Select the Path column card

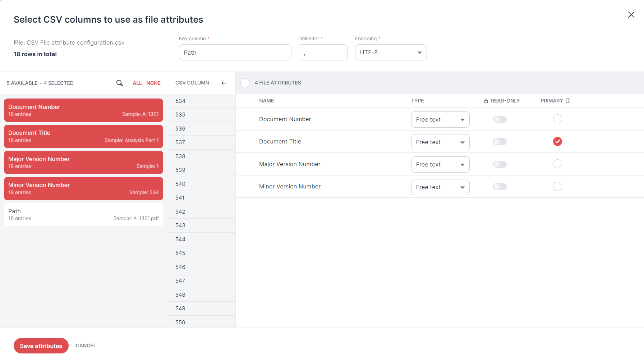click(x=83, y=214)
